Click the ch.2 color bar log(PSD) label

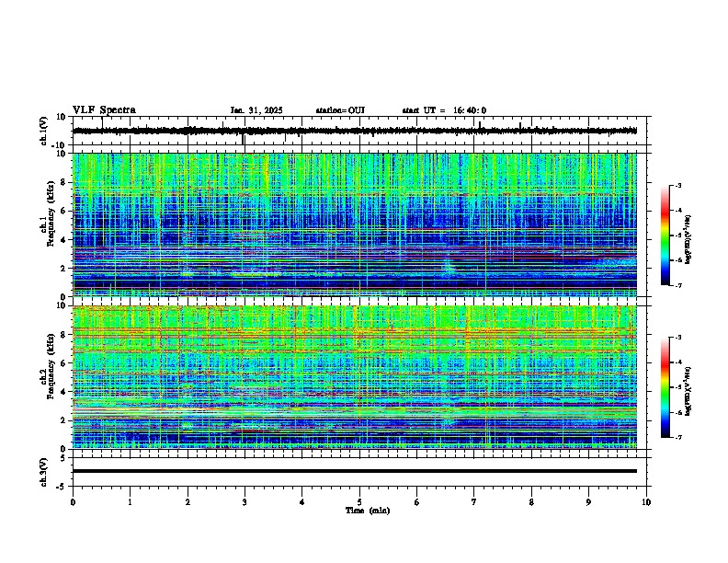point(688,391)
